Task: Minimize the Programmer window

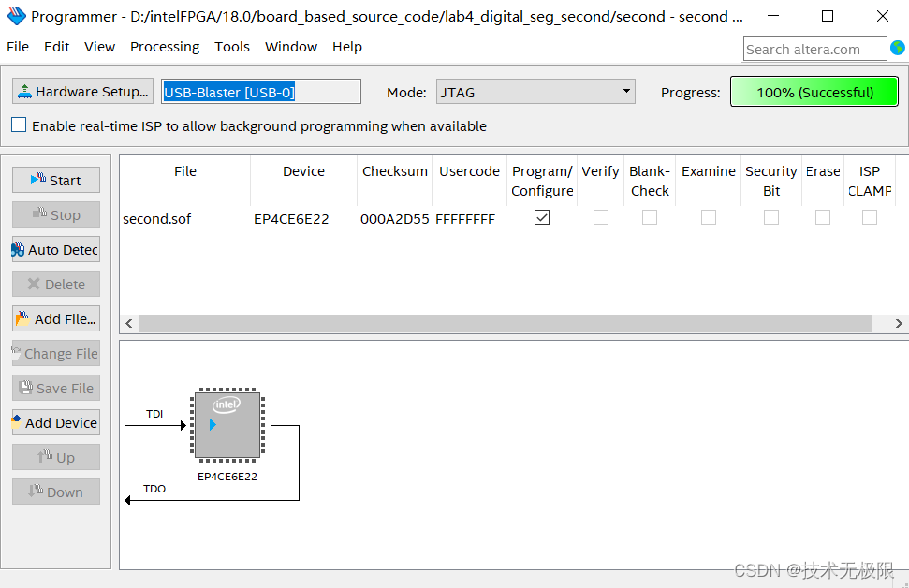Action: point(772,16)
